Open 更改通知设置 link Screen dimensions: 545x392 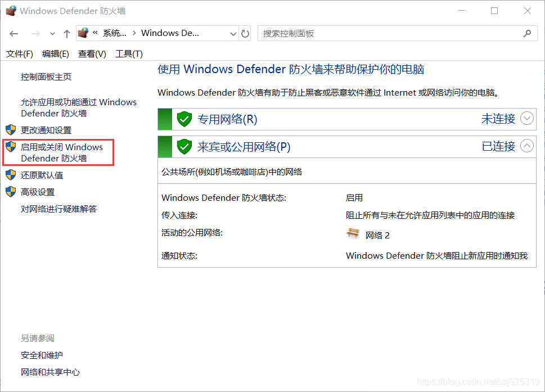(46, 130)
